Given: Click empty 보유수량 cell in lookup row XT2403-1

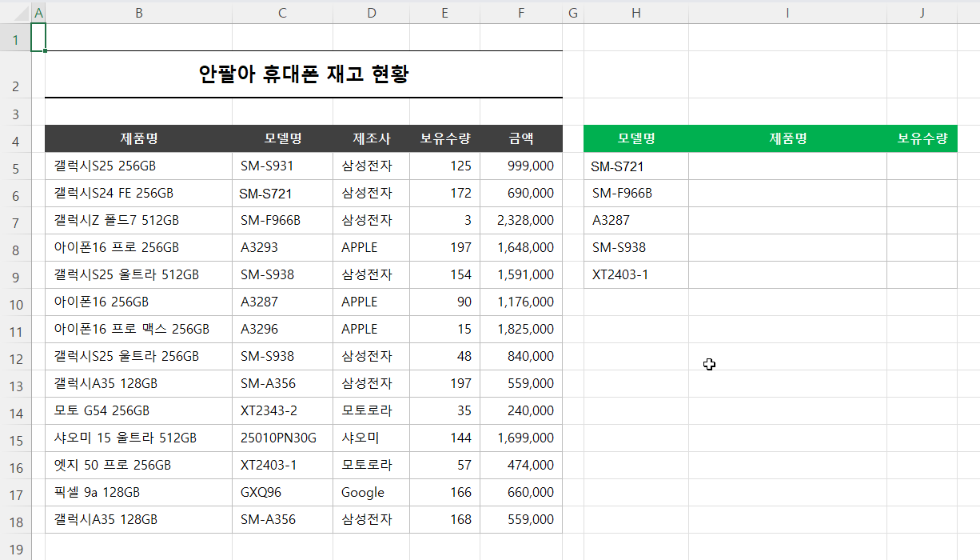Looking at the screenshot, I should pyautogui.click(x=922, y=275).
